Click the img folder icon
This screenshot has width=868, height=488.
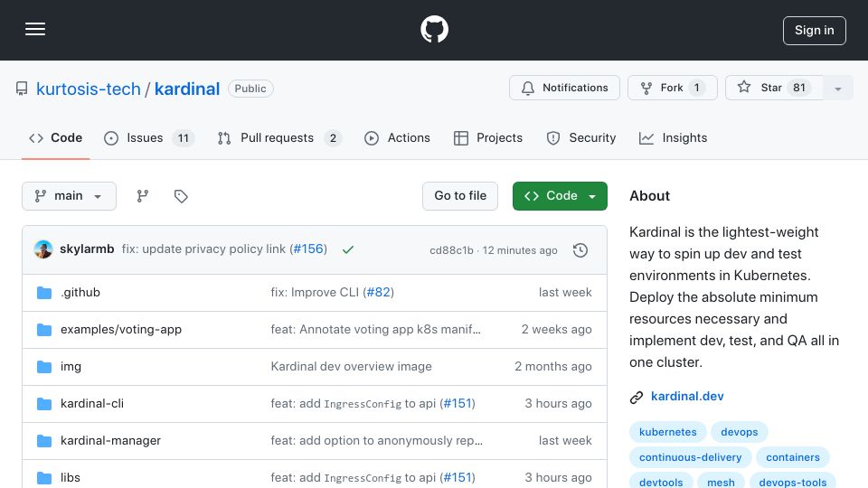pos(44,367)
